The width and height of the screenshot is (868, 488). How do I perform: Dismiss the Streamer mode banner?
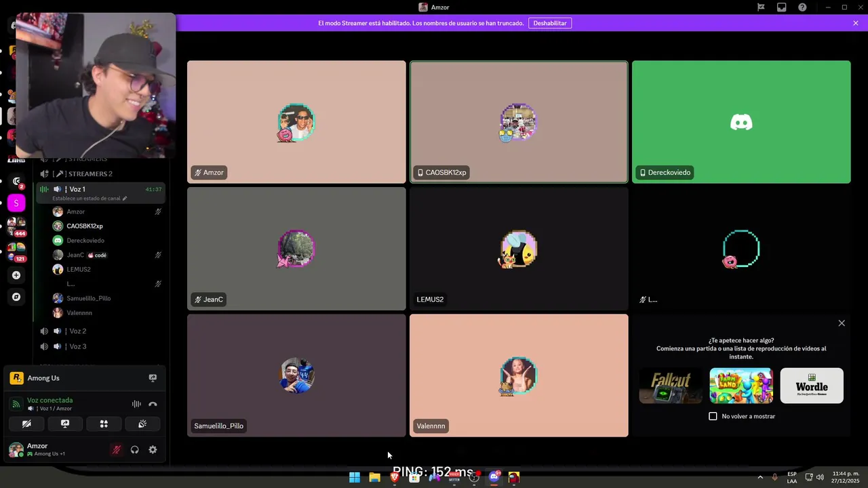point(856,23)
